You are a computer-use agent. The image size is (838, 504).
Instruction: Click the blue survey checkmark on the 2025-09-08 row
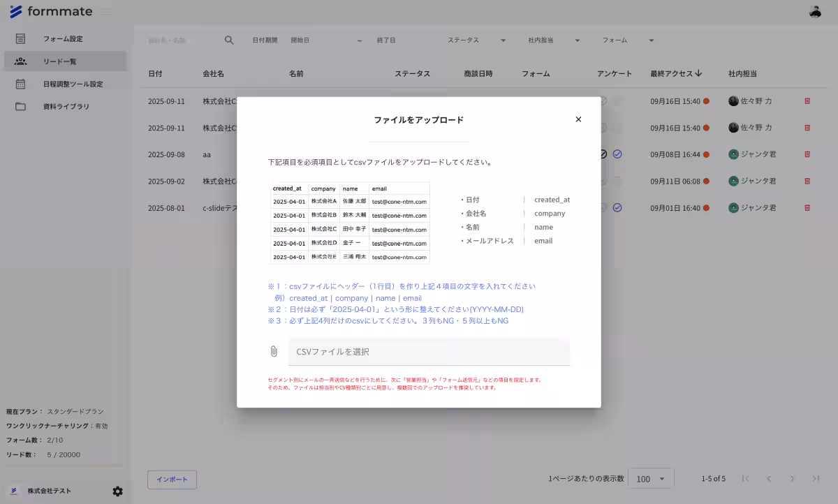[x=617, y=154]
